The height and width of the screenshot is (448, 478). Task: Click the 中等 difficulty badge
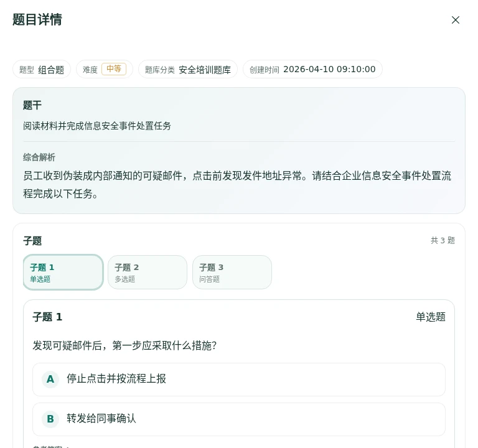click(x=114, y=69)
